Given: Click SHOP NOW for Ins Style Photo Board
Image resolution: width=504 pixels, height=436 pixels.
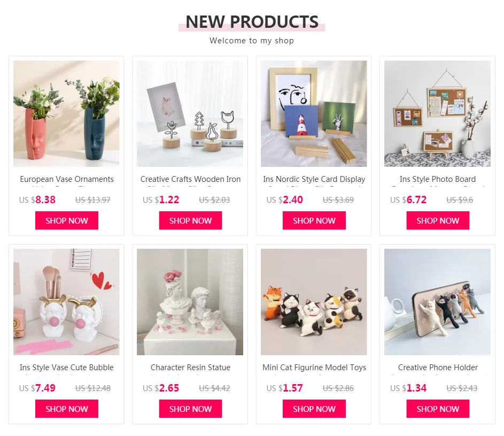Looking at the screenshot, I should 438,220.
